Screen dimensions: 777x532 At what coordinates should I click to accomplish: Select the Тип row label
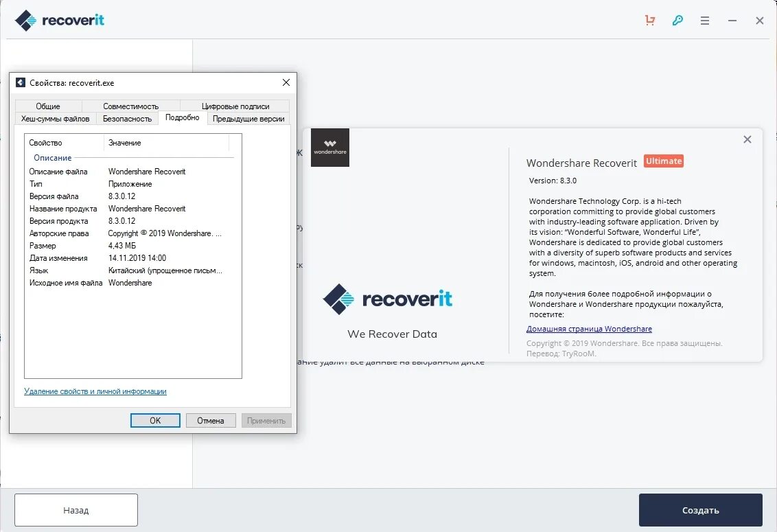pyautogui.click(x=36, y=184)
